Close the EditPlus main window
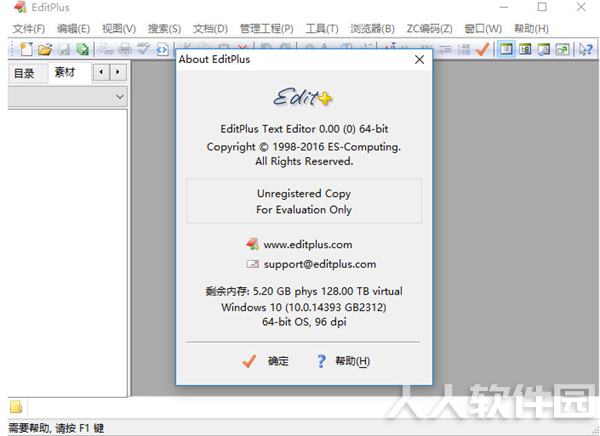The image size is (600, 436). [581, 7]
